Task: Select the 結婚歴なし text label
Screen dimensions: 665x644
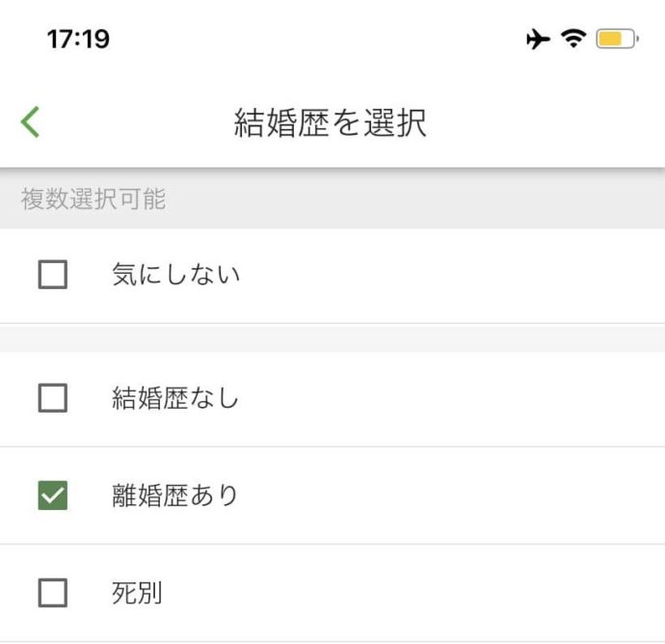Action: (x=175, y=398)
